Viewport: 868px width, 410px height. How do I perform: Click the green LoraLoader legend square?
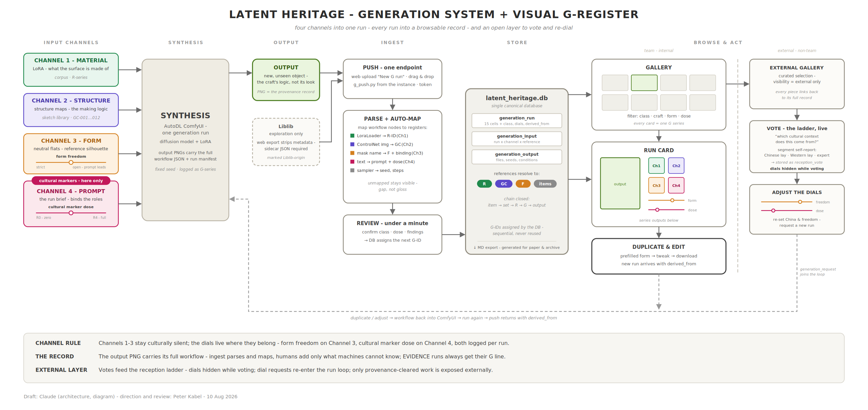352,136
